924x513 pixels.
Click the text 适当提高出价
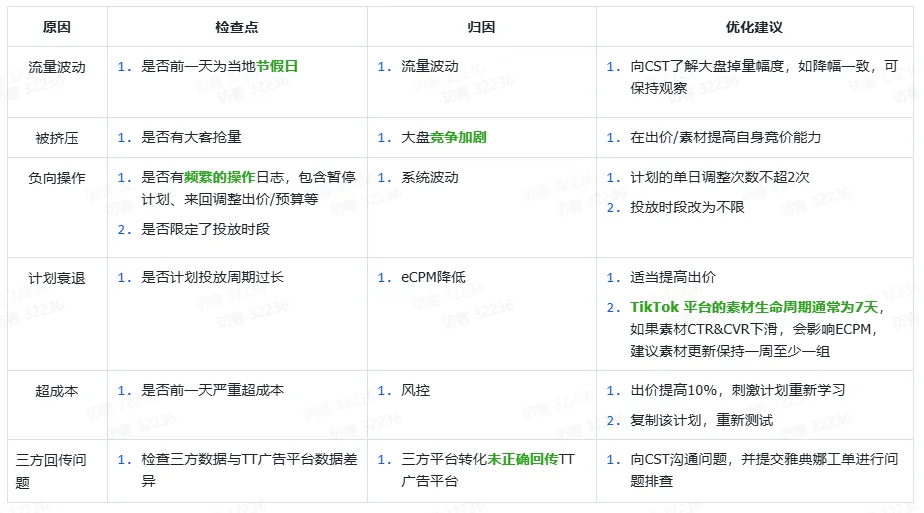pos(673,277)
